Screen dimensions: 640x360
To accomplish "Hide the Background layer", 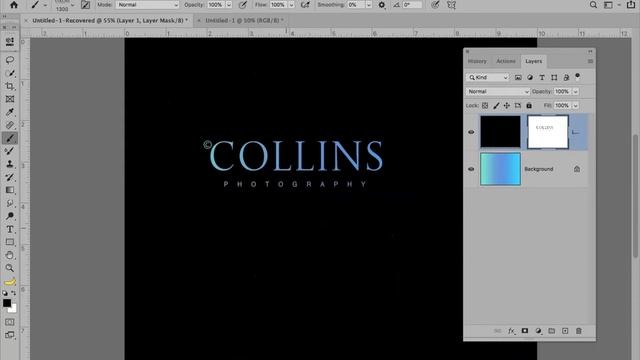I will click(471, 169).
